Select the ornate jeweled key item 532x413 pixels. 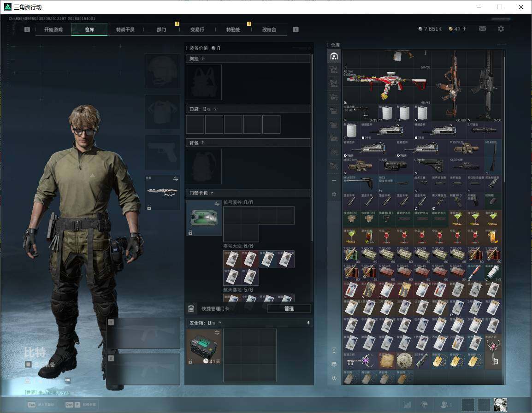click(493, 352)
